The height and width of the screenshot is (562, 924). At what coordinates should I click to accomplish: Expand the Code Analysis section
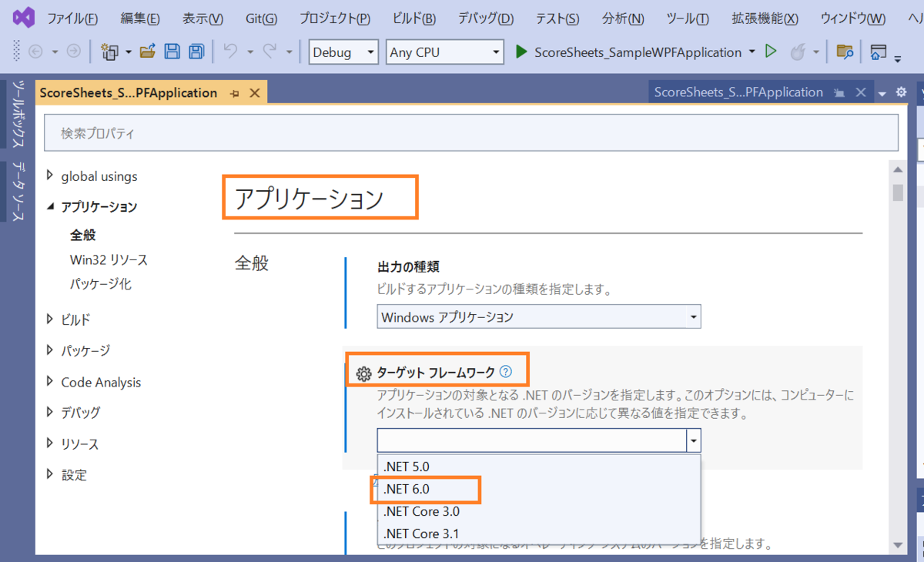pos(50,382)
